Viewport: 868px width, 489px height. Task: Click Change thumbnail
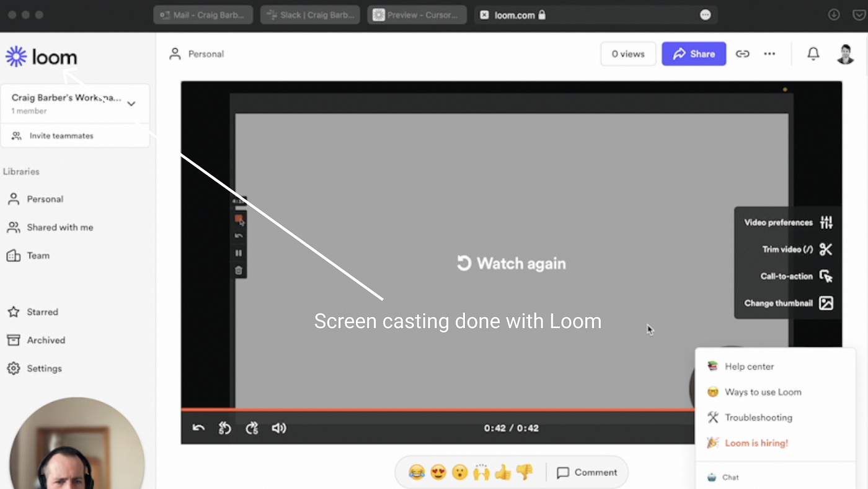pyautogui.click(x=788, y=303)
